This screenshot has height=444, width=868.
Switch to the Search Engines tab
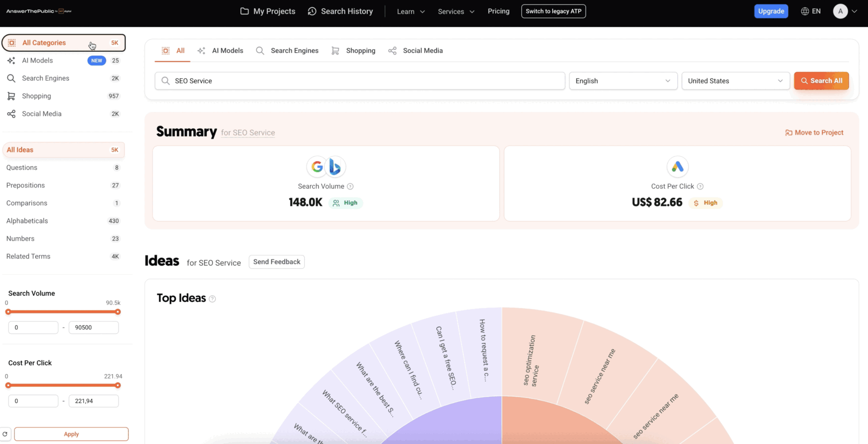tap(287, 51)
